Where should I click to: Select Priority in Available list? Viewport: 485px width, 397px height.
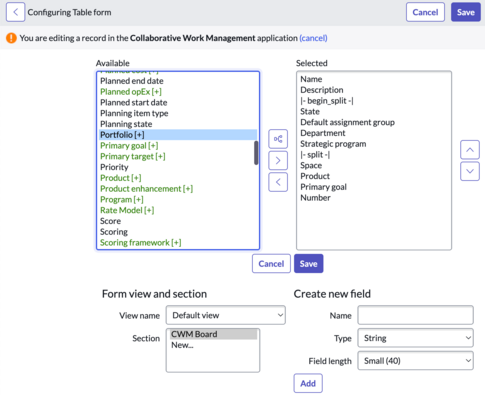[178, 167]
